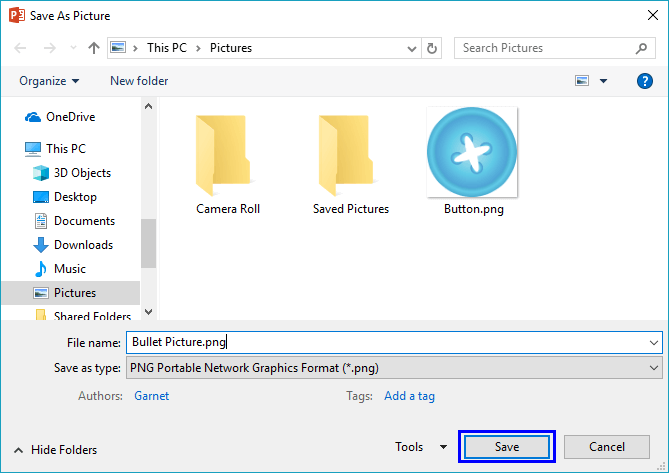Click the navigation pane scrollbar thumb
The width and height of the screenshot is (669, 473).
tap(148, 244)
